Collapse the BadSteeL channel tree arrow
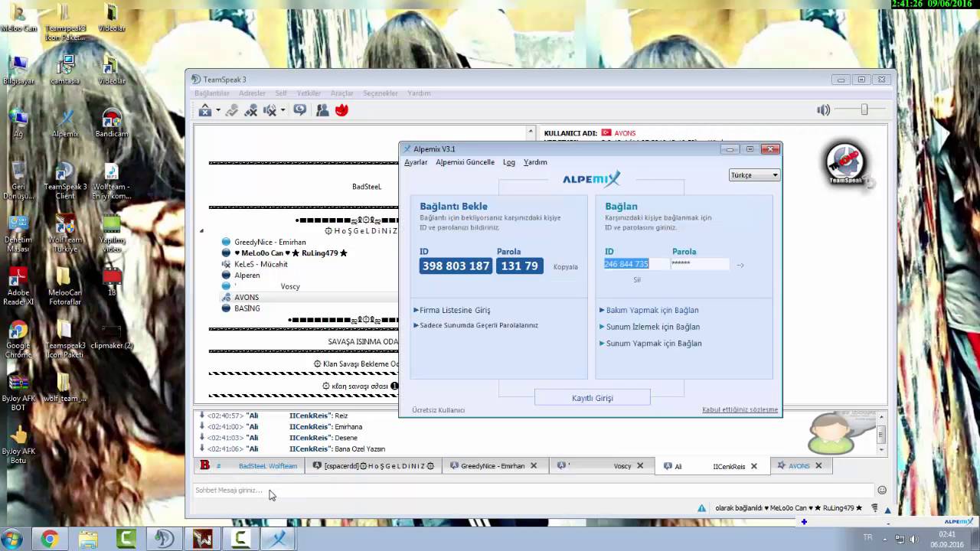Viewport: 980px width, 551px height. coord(202,230)
